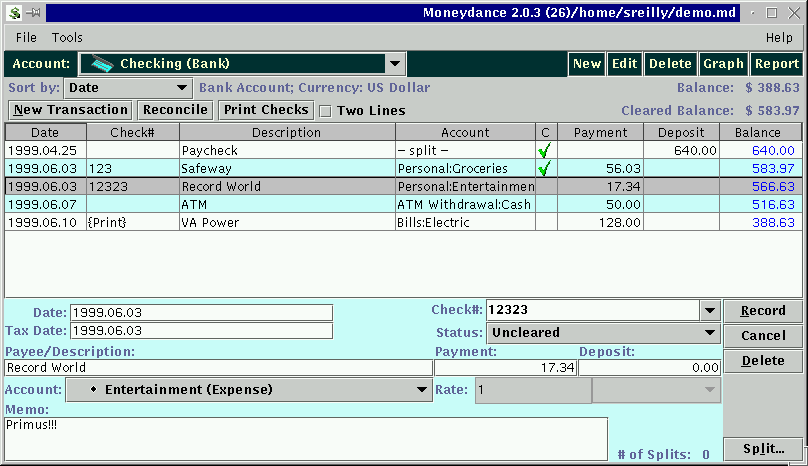This screenshot has height=466, width=808.
Task: Select the Paycheck transaction description cell
Action: point(287,151)
